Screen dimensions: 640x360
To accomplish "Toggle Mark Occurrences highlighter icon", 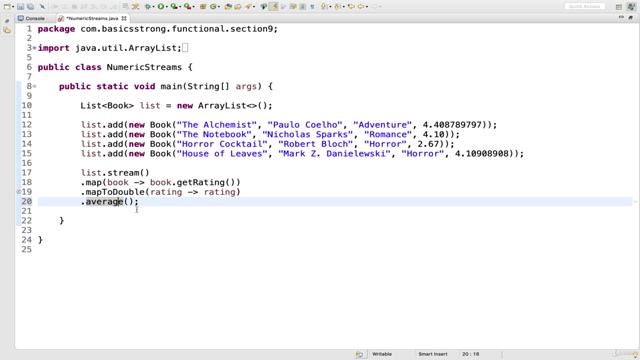I will [x=273, y=7].
